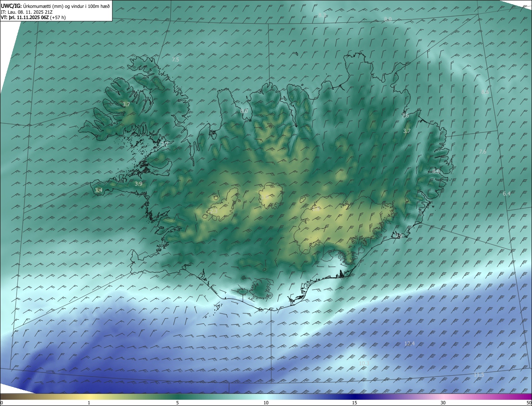Click the initial time line "IT: Lau. 08. 11. 2025 21Z"
Image resolution: width=532 pixels, height=406 pixels.
click(27, 12)
